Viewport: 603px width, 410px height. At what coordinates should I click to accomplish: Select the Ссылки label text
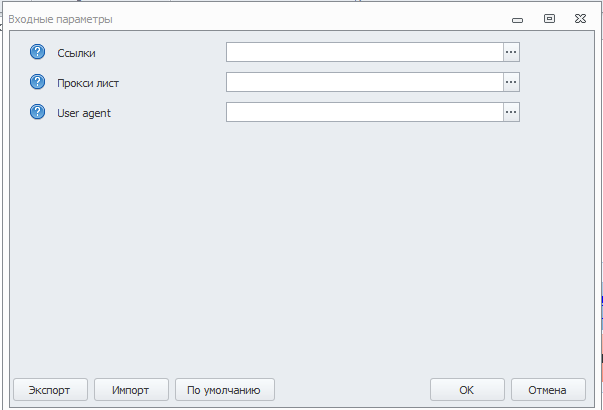pyautogui.click(x=76, y=53)
